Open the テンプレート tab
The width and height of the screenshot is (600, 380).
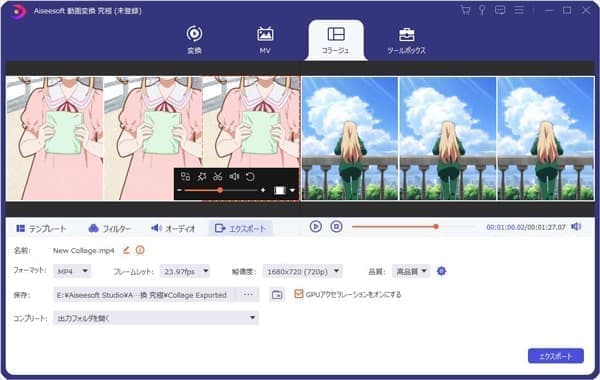[41, 228]
